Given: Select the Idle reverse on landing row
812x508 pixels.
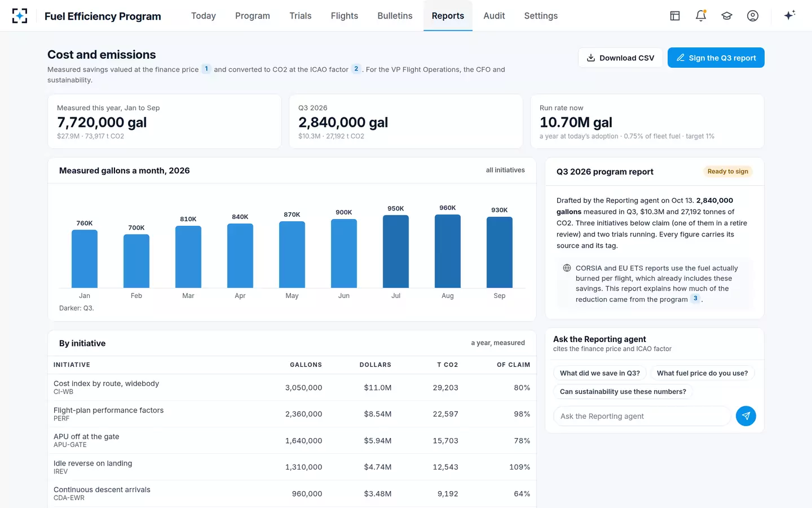Looking at the screenshot, I should [x=292, y=467].
